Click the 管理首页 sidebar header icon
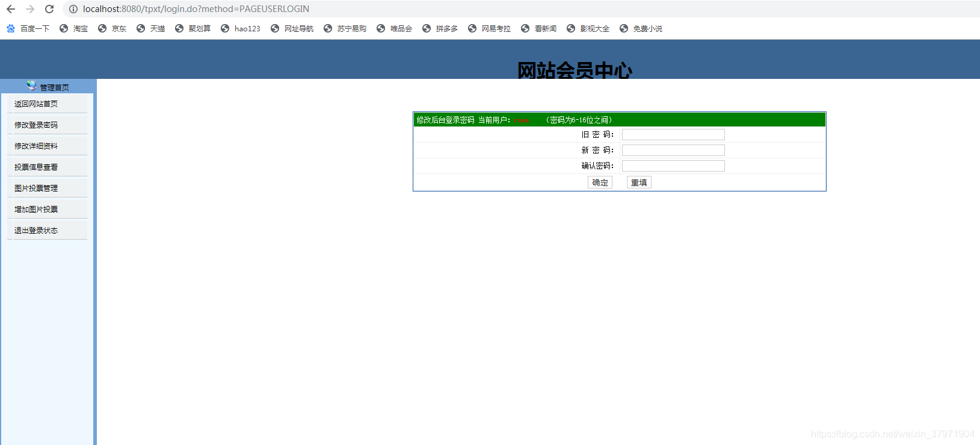The image size is (980, 445). tap(31, 86)
